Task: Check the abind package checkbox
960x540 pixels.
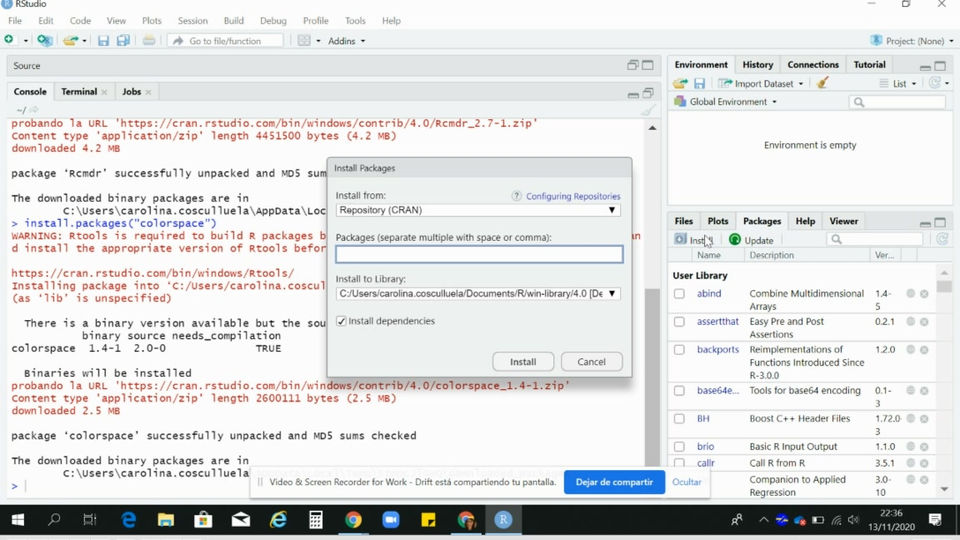Action: pos(679,294)
